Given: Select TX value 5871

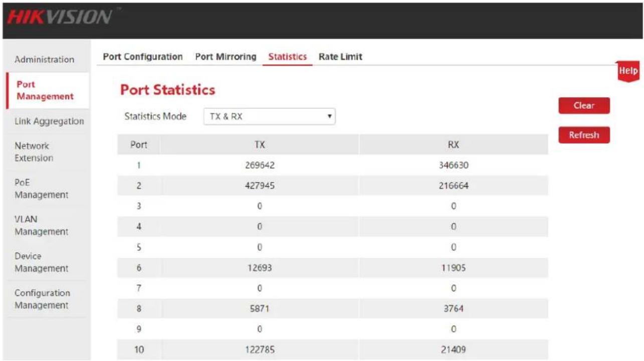Looking at the screenshot, I should point(260,309).
